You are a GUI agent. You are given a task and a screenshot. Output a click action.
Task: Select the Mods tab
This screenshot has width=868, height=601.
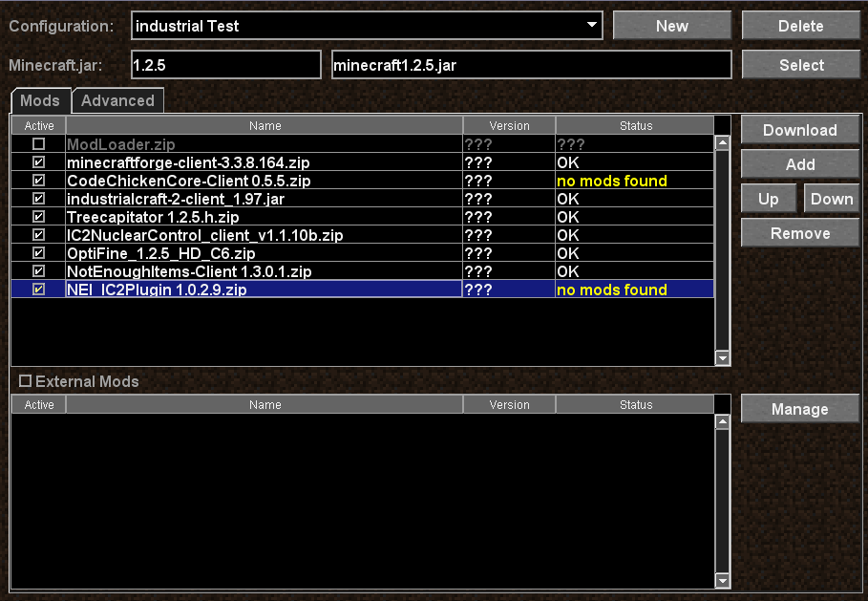40,100
